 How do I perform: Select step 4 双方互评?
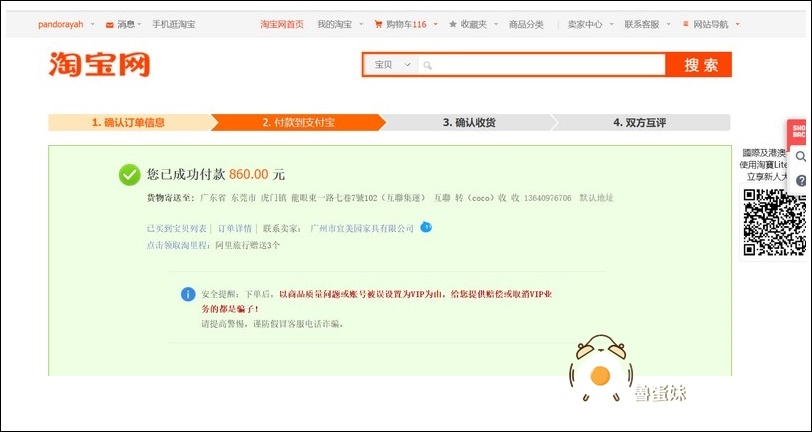click(x=640, y=123)
